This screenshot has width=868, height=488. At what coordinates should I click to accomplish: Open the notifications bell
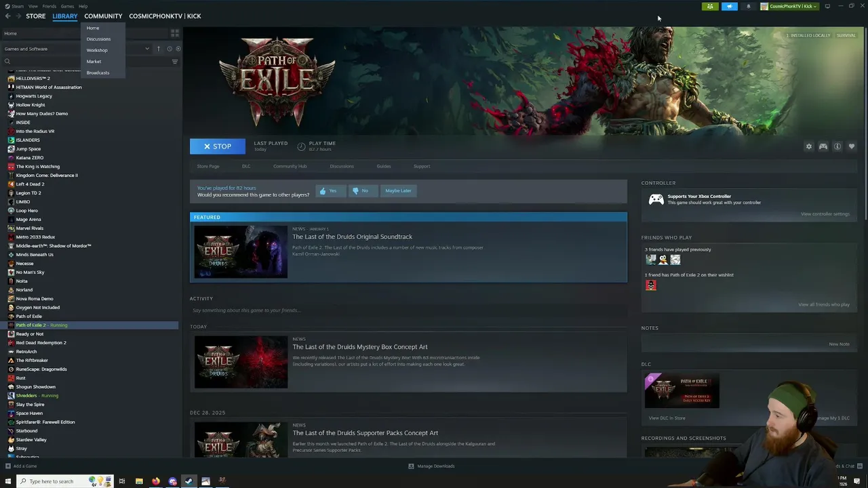click(x=749, y=6)
